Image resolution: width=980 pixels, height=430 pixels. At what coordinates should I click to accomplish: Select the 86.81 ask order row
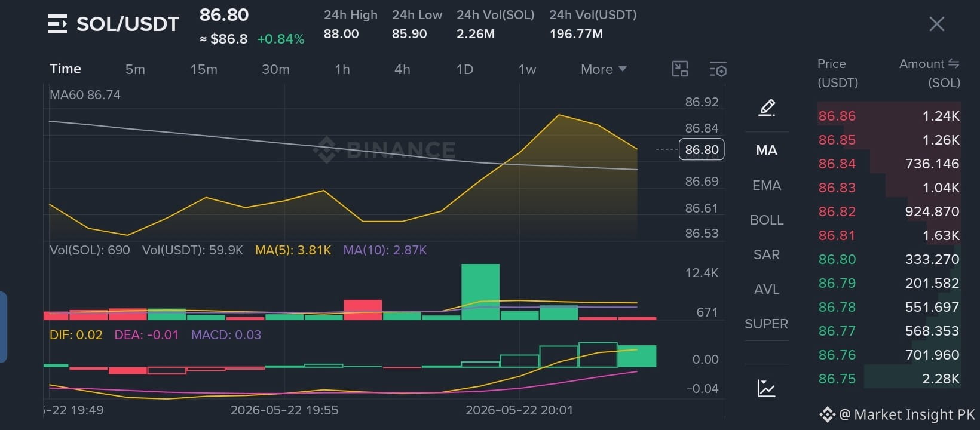pyautogui.click(x=889, y=235)
